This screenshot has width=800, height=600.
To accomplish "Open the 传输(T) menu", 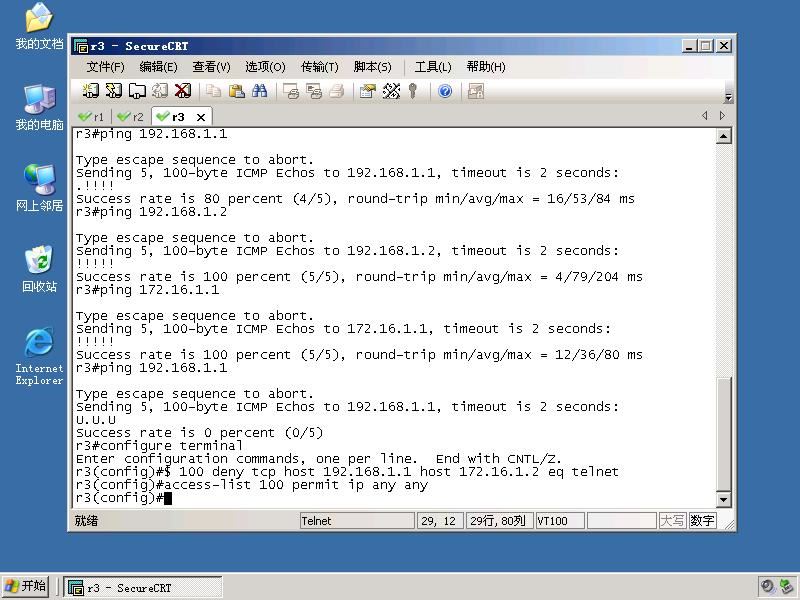I will pyautogui.click(x=319, y=67).
